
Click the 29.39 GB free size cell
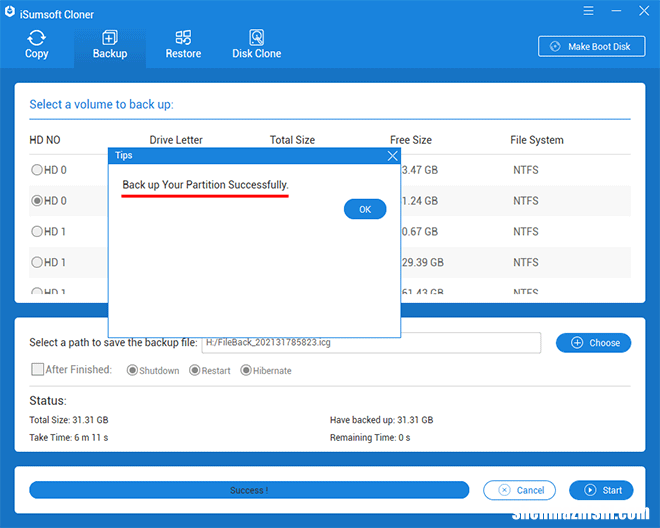[423, 262]
